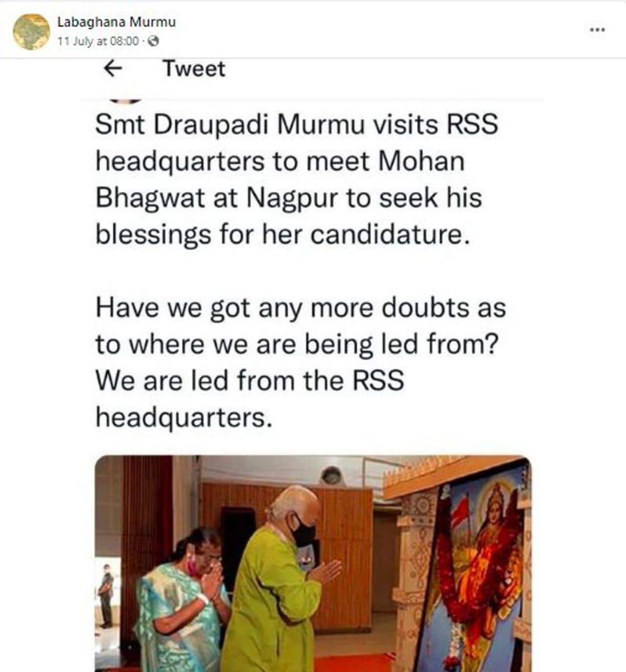The width and height of the screenshot is (626, 672).
Task: Click the Tweet header title
Action: coord(194,69)
